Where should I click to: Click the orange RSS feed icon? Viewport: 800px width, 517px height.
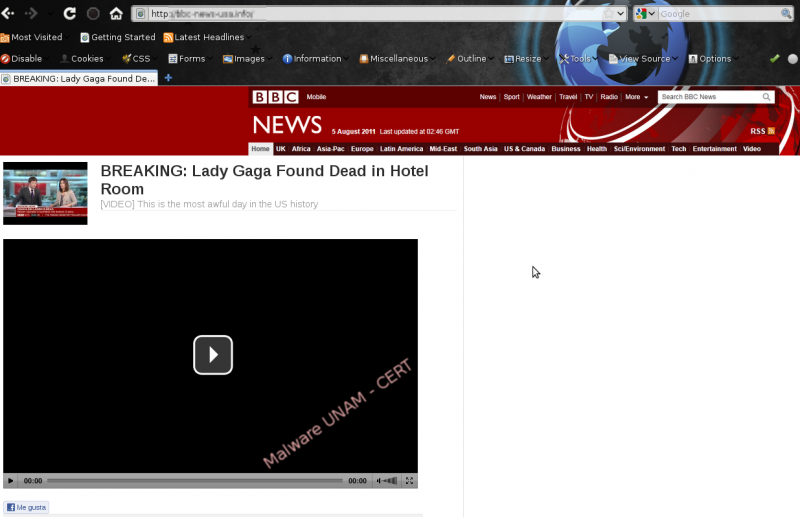coord(771,131)
